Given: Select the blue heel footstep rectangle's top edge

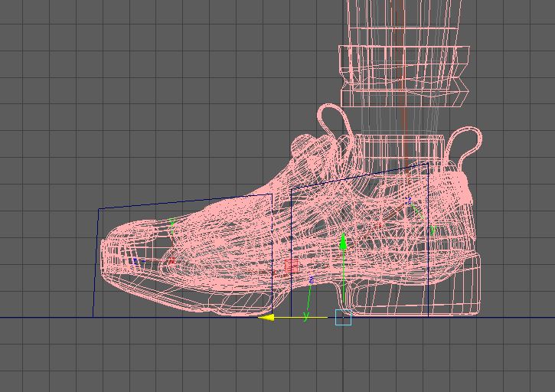Looking at the screenshot, I should click(360, 176).
